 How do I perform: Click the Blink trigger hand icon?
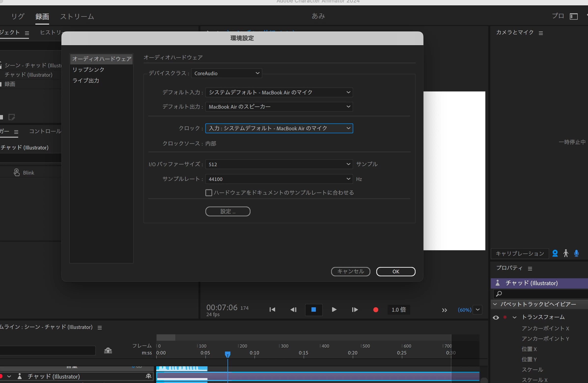click(16, 173)
